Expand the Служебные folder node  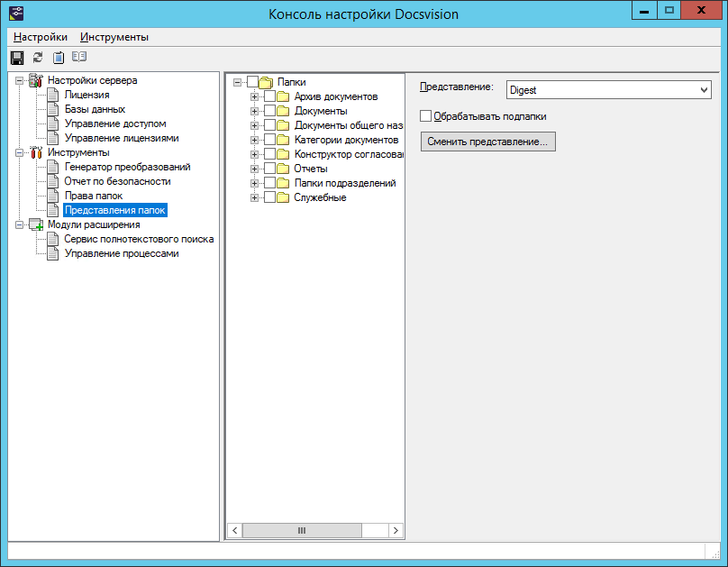255,198
